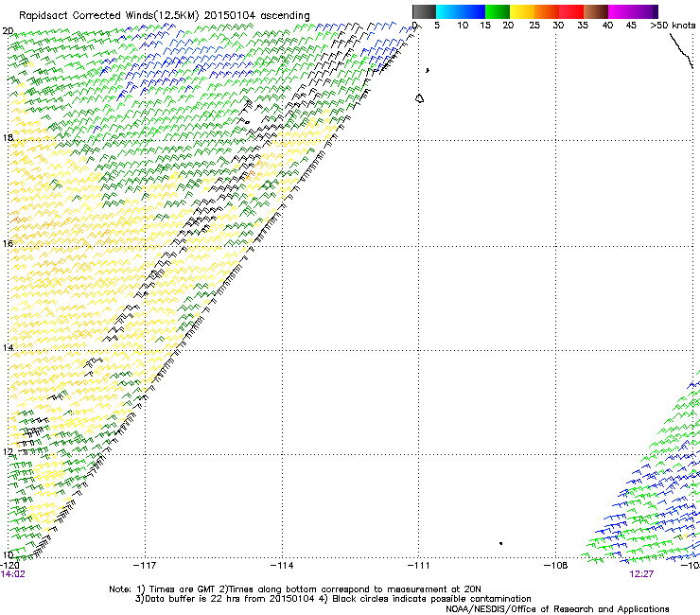Viewport: 700px width, 615px height.
Task: Click the gray 0-5 knots color swatch
Action: point(424,11)
